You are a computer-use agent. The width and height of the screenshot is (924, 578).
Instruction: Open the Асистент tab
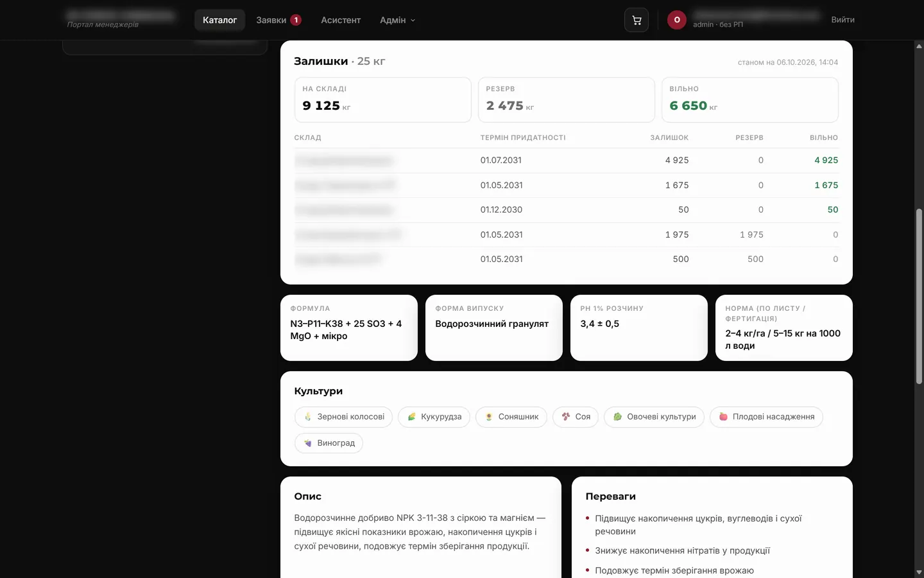pos(341,20)
